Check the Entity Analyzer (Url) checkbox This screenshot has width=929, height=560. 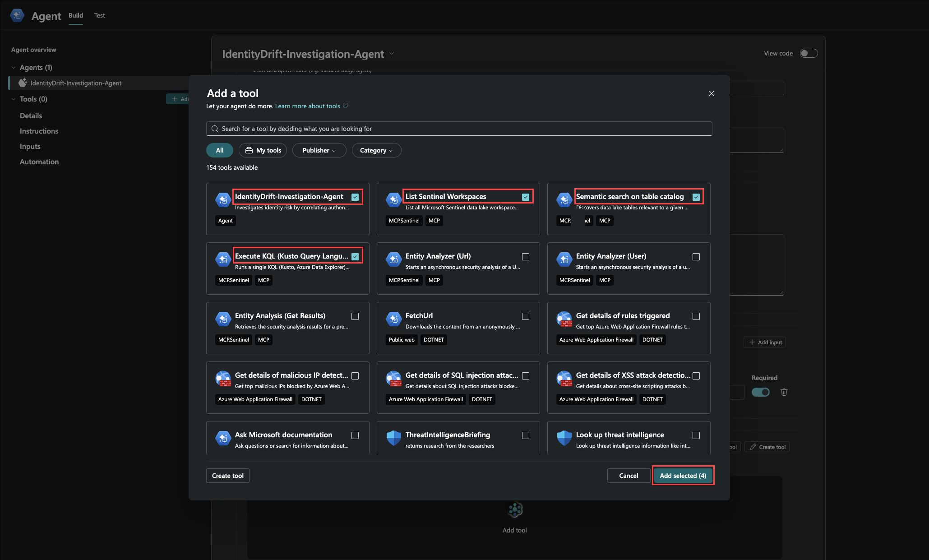click(x=526, y=257)
